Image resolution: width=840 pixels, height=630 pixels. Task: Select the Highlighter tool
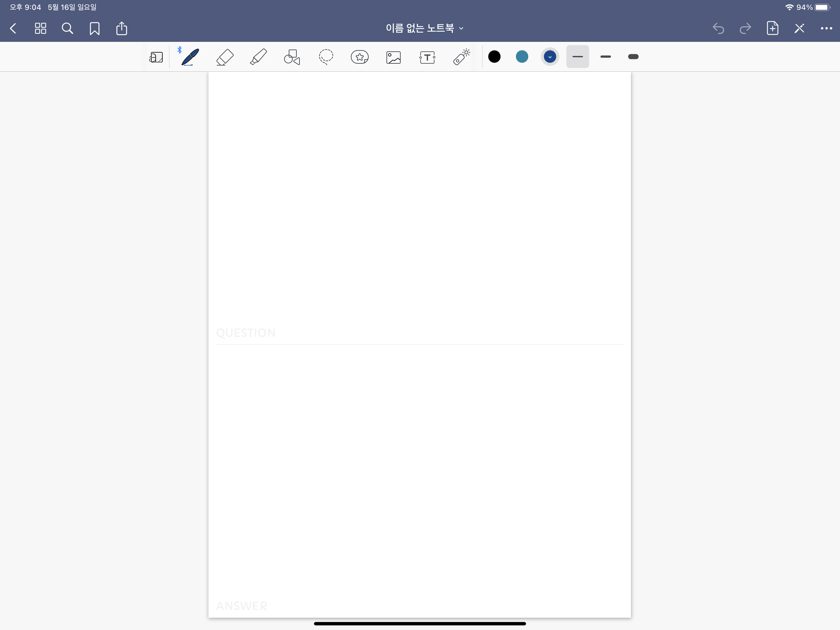(x=258, y=58)
